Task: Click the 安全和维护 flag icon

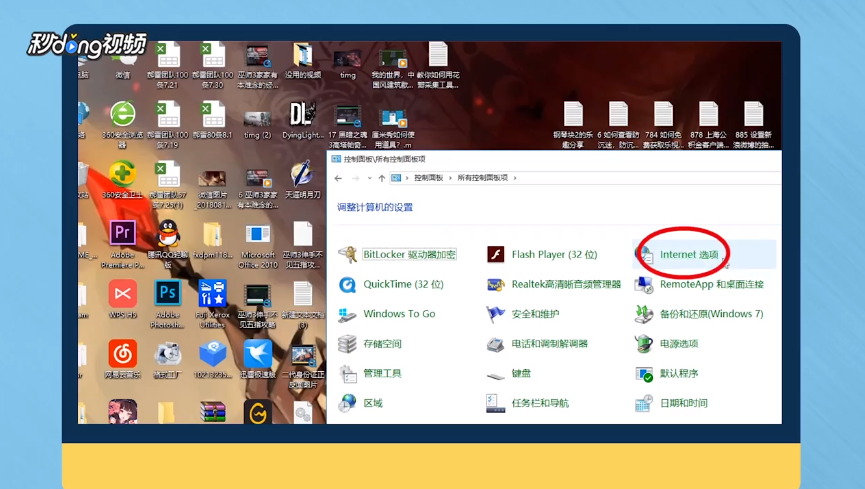Action: tap(495, 314)
